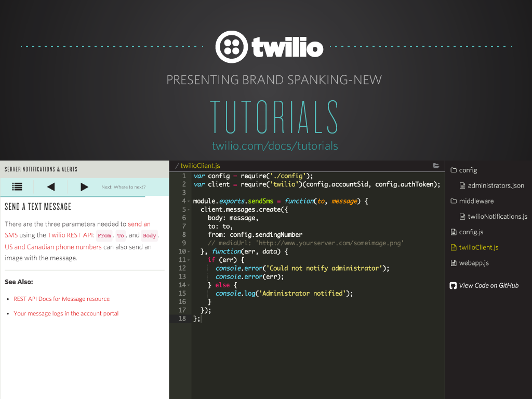Viewport: 532px width, 399px height.
Task: Click line number 1 in code gutter
Action: click(x=184, y=176)
